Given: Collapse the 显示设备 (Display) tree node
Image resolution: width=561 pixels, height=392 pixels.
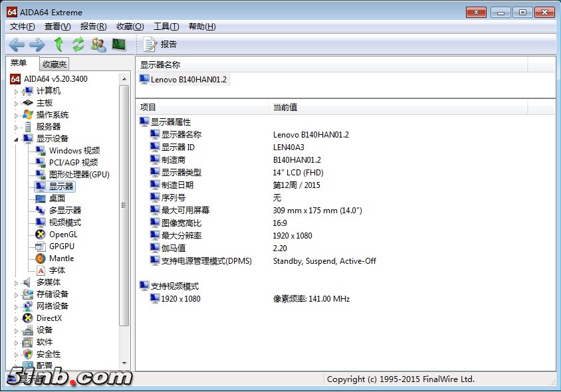Looking at the screenshot, I should pos(17,139).
